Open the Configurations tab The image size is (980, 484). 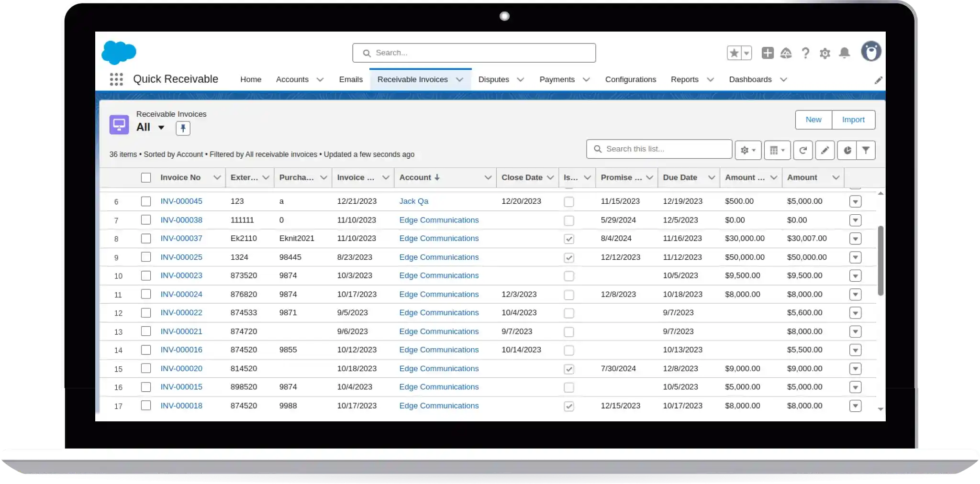631,80
